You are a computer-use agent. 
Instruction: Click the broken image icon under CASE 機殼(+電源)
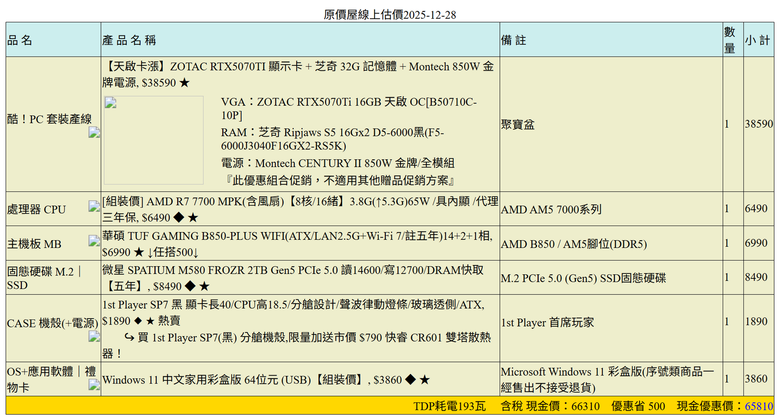click(x=95, y=337)
